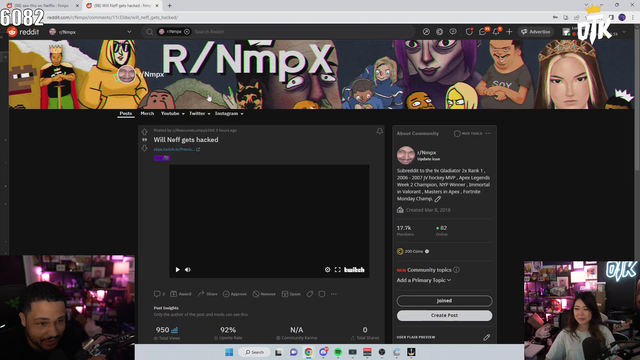Create a post with the plus icon
Screen dimensions: 640x360
[509, 32]
